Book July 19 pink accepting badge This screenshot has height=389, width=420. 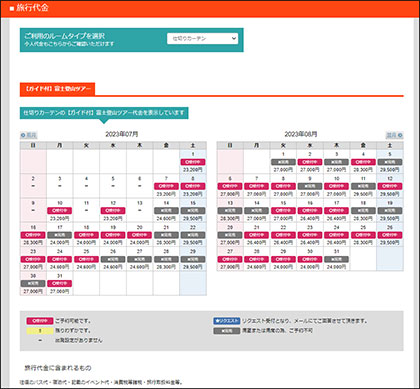click(113, 235)
